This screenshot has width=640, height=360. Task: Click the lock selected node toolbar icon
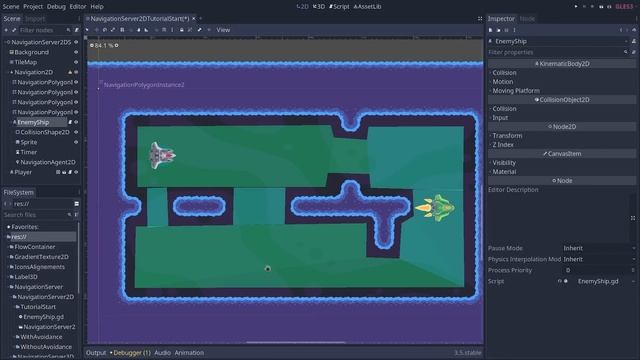182,30
